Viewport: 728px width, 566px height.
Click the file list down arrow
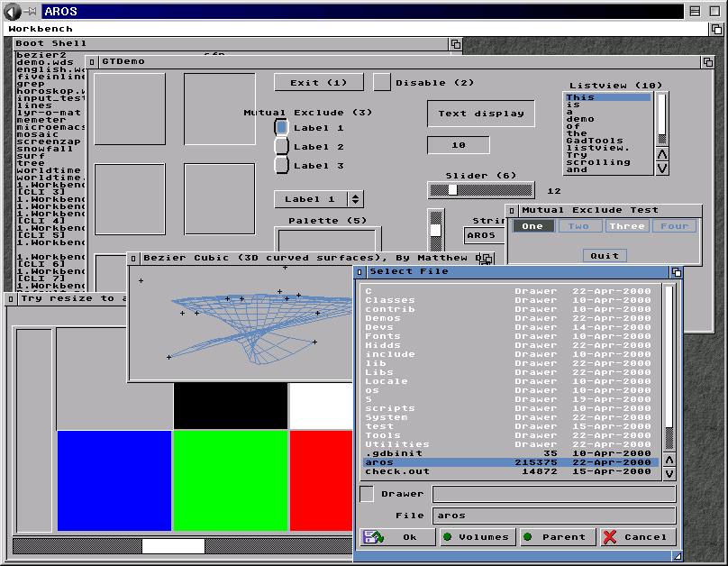pyautogui.click(x=669, y=474)
